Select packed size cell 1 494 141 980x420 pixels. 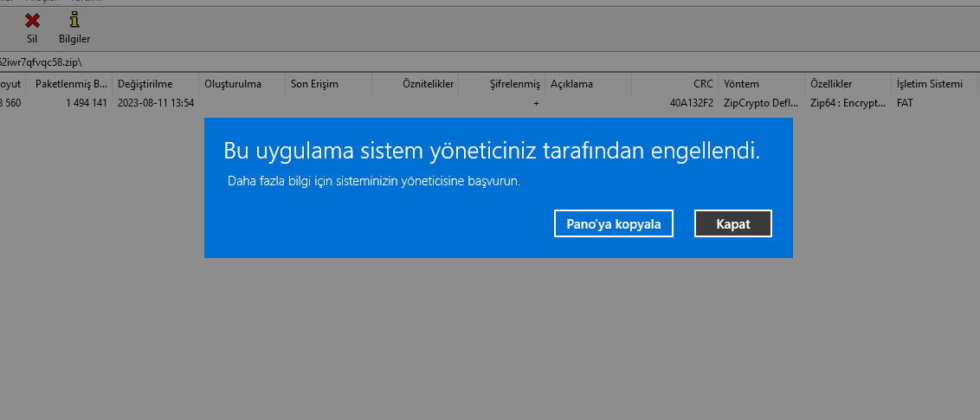pos(87,103)
